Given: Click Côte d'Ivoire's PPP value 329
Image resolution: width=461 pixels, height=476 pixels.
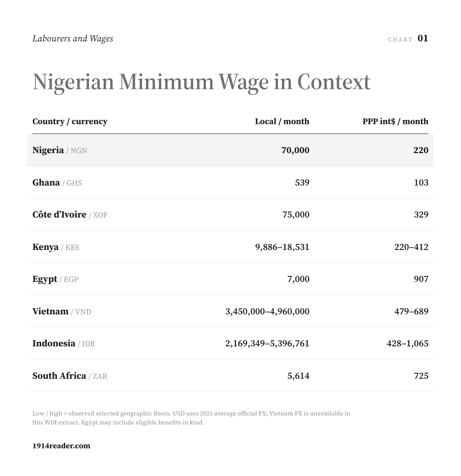Looking at the screenshot, I should pyautogui.click(x=421, y=215).
